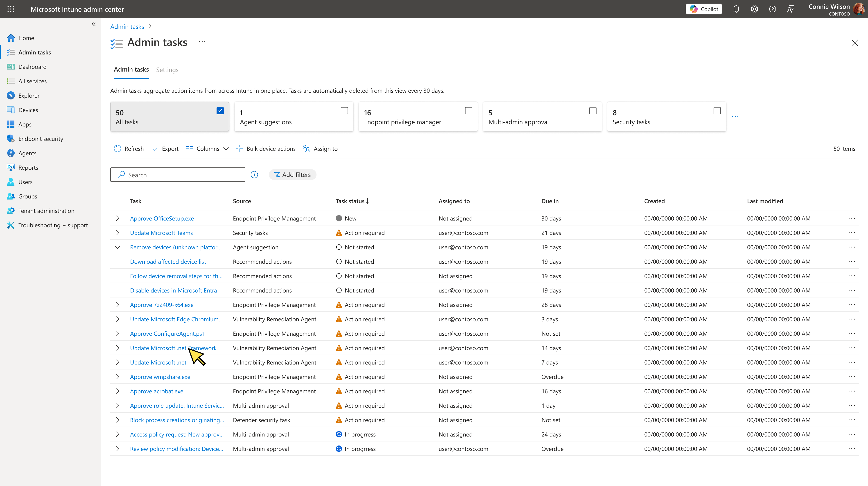Collapse the Remove devices (unknown platform) row
The height and width of the screenshot is (486, 868).
(x=117, y=247)
